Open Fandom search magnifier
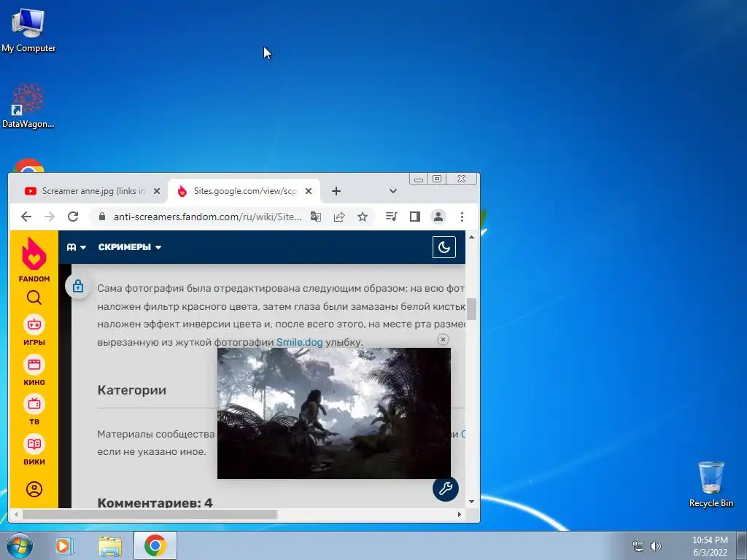 pos(34,298)
